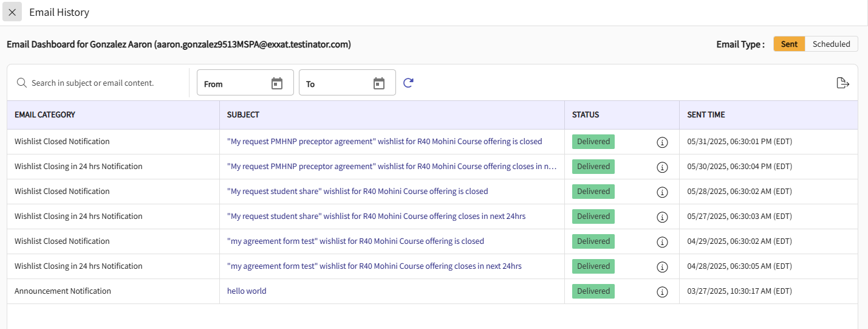Image resolution: width=868 pixels, height=329 pixels.
Task: Select the Sent email type
Action: pos(789,44)
